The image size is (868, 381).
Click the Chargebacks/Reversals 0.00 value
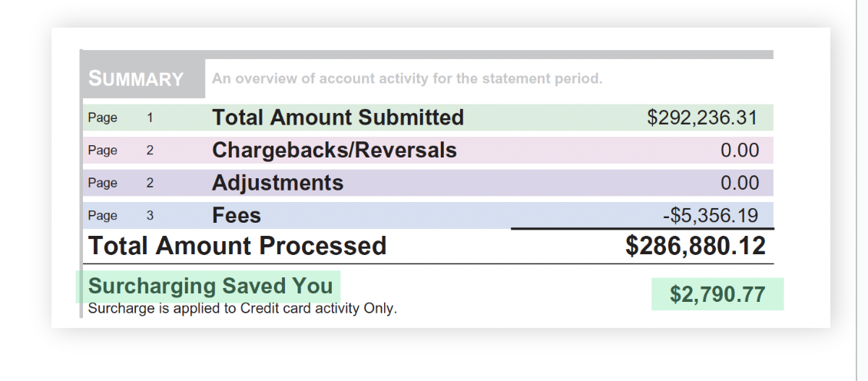[740, 150]
